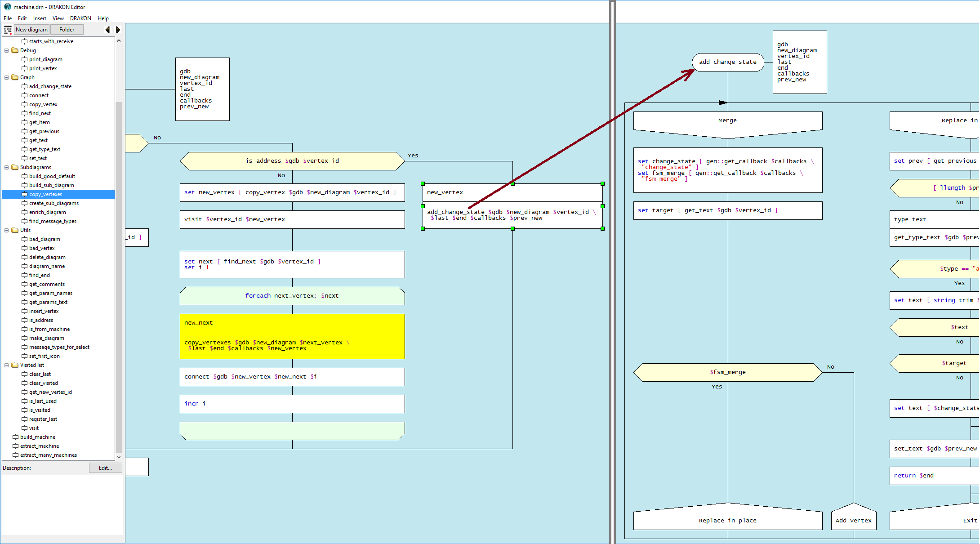980x544 pixels.
Task: Click the Folder button
Action: (x=67, y=30)
